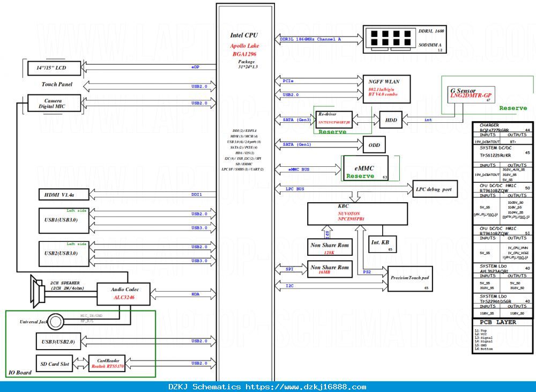Click the HDD block
Viewport: 536px width, 392px height.
[x=391, y=120]
